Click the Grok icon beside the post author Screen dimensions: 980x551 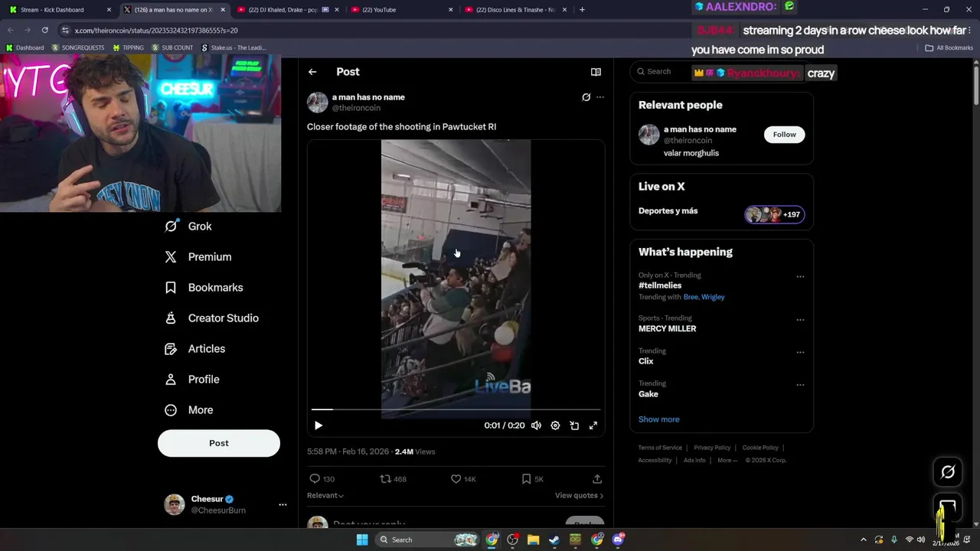tap(586, 97)
